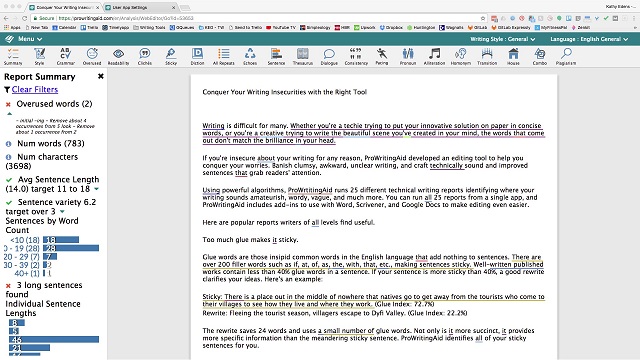Switch to User App Settings tab

pos(139,7)
